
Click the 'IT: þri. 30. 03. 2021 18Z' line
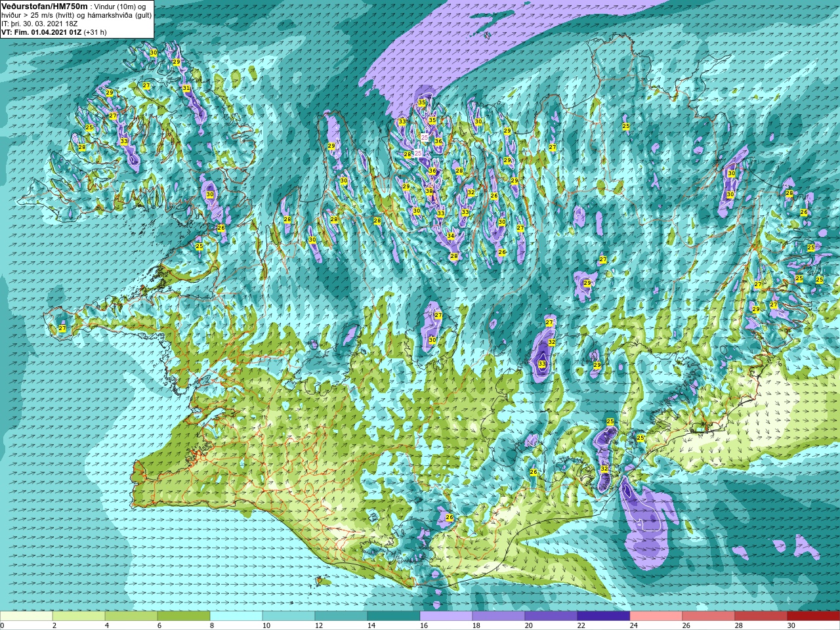point(39,24)
